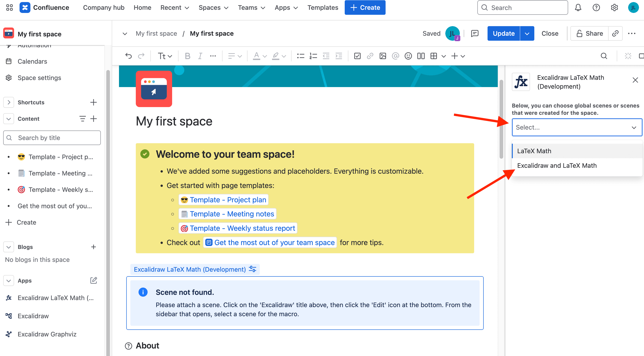Screen dimensions: 644x356
Task: Open the settings gear in top bar
Action: click(x=614, y=8)
